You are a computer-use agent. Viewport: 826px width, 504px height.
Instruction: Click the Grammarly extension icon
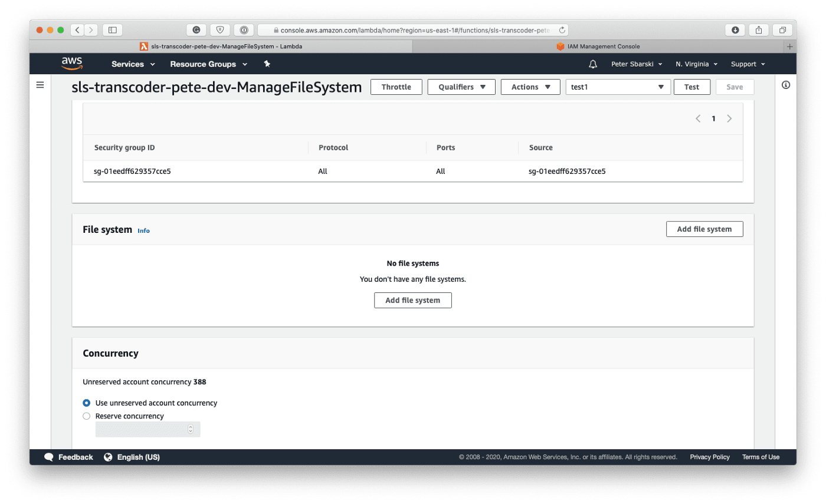click(x=196, y=29)
